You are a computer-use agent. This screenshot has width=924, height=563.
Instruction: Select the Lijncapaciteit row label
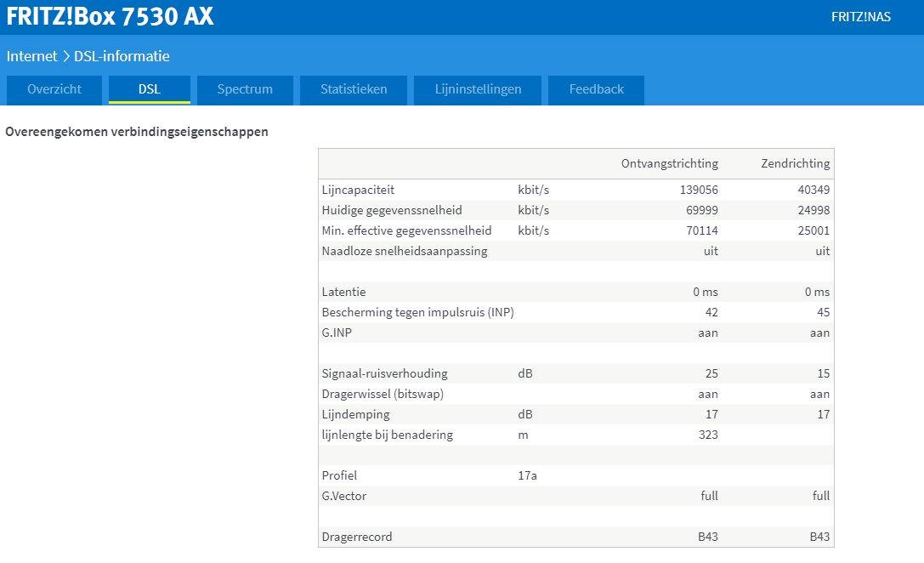(x=358, y=190)
